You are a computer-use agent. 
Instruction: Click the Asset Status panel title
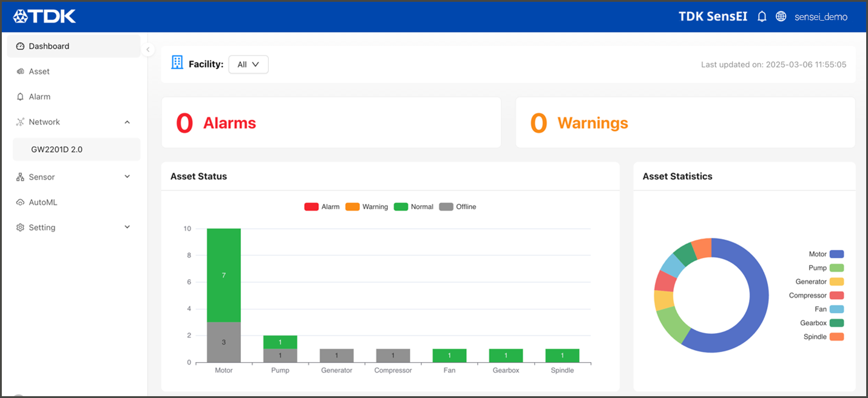click(x=198, y=177)
